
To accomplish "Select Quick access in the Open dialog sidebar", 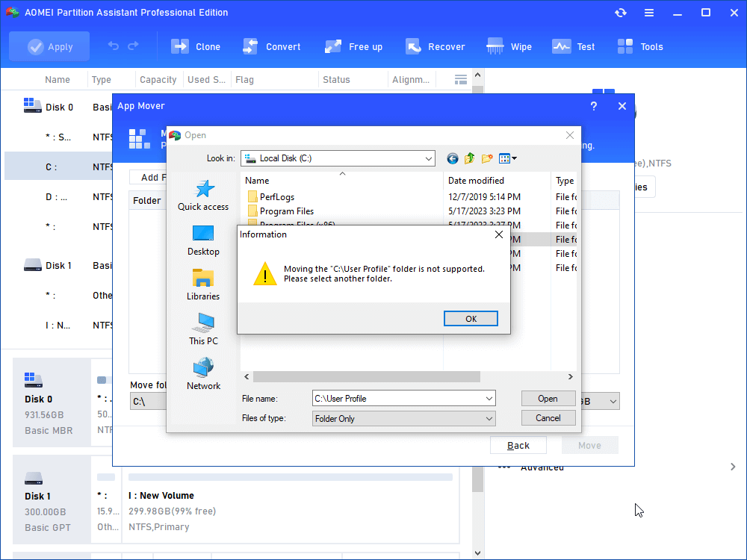I will coord(202,195).
